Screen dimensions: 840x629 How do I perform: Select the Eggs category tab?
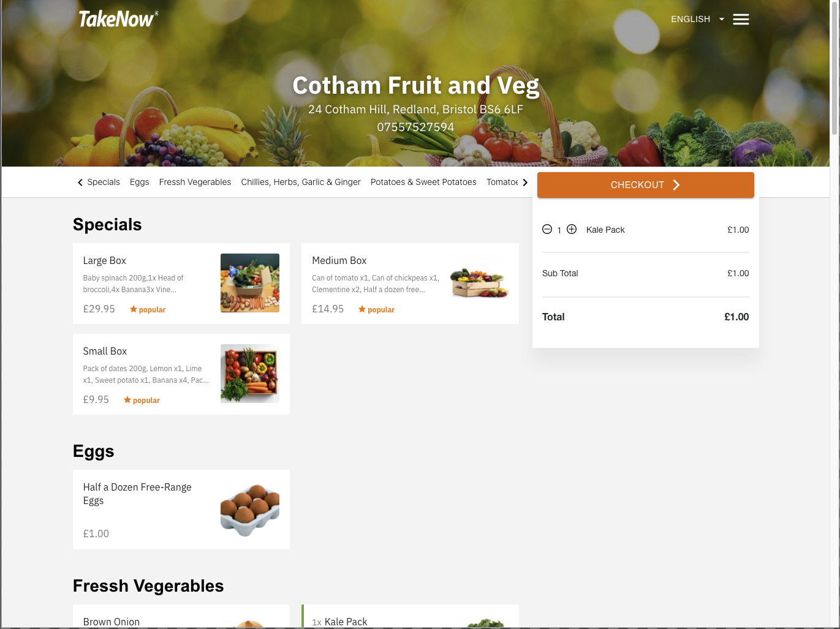pos(140,182)
